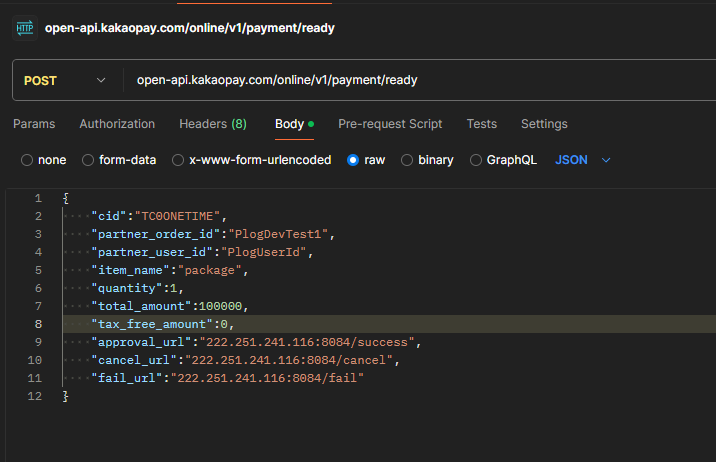
Task: Switch to the Params tab
Action: [34, 124]
